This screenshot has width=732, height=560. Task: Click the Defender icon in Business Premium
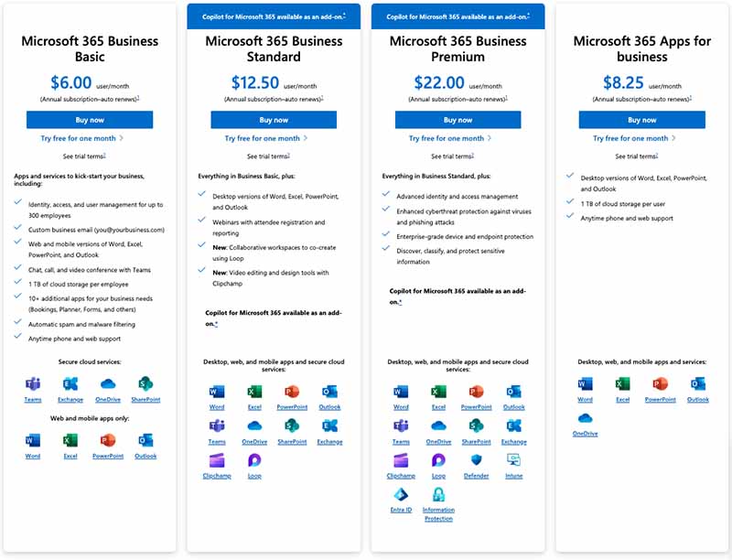[476, 460]
